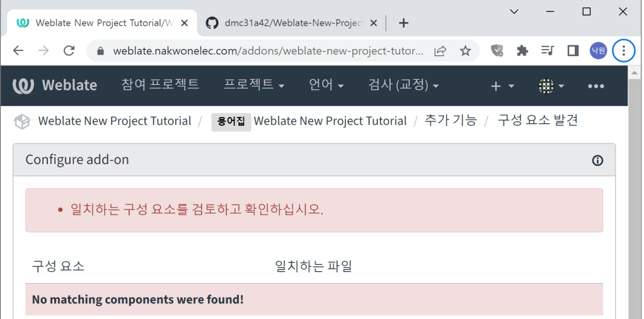
Task: Expand the 프로젝트 dropdown menu
Action: 254,85
